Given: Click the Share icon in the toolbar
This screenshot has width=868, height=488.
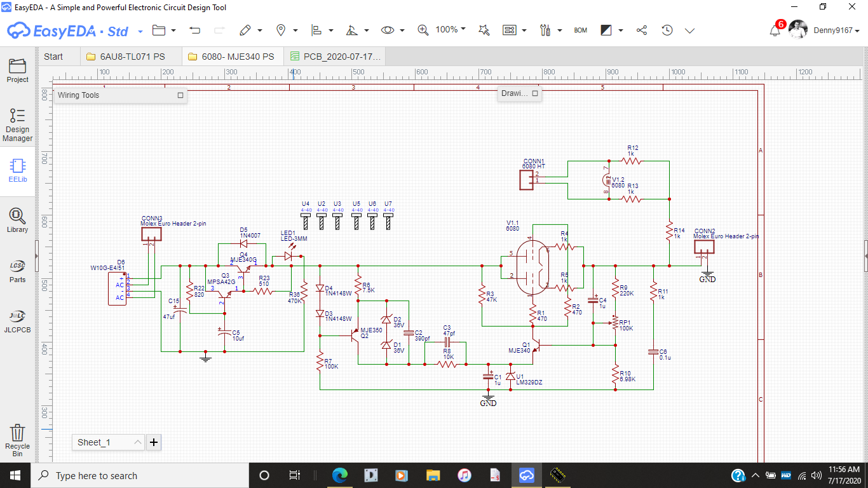Looking at the screenshot, I should click(642, 30).
